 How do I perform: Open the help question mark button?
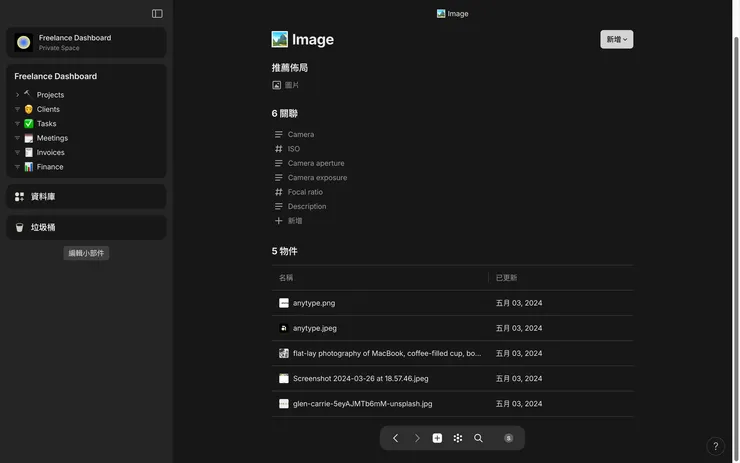715,446
